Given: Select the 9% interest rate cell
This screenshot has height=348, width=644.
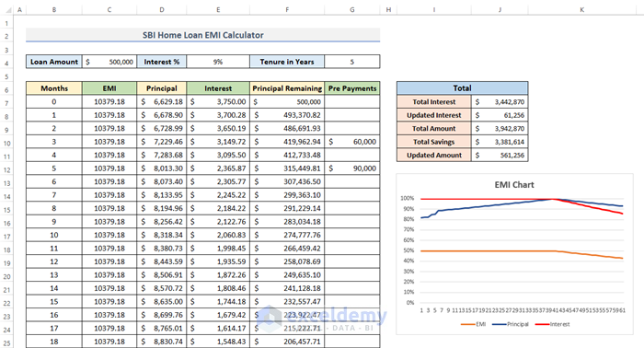Looking at the screenshot, I should click(218, 62).
